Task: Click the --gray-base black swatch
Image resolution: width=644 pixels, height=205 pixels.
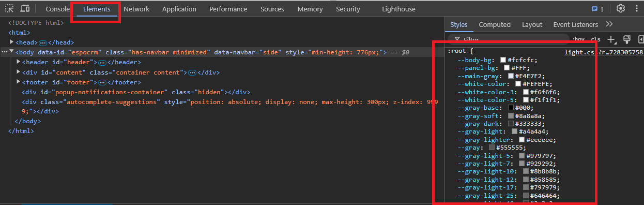Action: [x=511, y=108]
